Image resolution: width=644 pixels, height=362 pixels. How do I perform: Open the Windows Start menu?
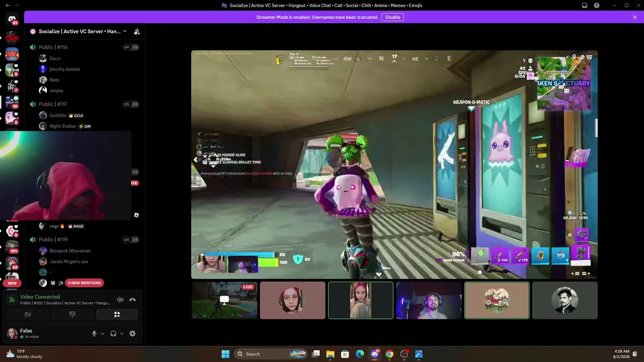point(225,354)
